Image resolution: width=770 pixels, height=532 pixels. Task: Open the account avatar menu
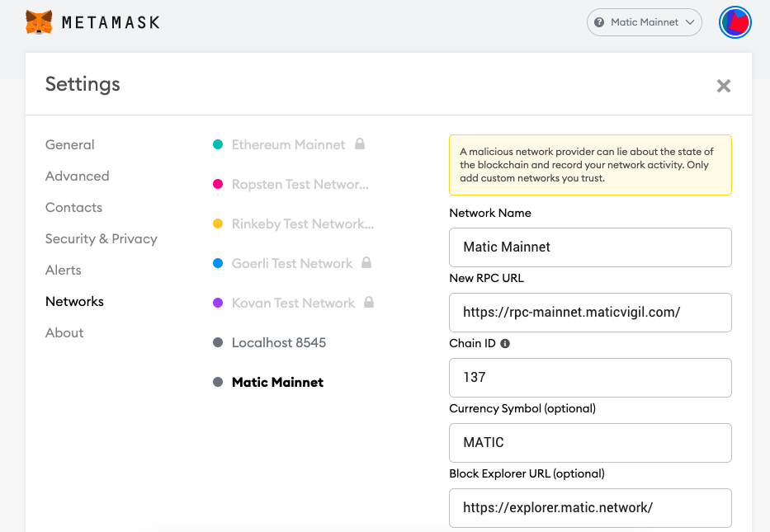coord(735,22)
